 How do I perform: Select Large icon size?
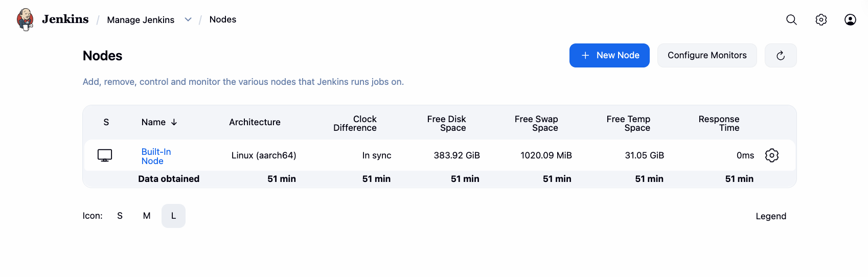[173, 216]
